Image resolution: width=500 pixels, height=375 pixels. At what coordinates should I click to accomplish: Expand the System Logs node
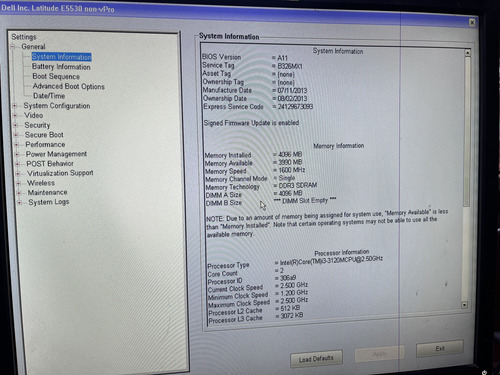tap(20, 202)
